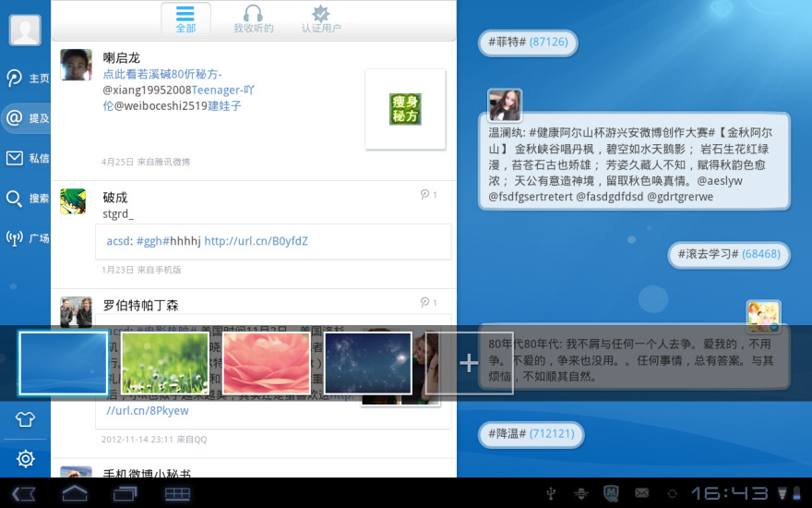Choose the pink flower theme thumbnail
812x508 pixels.
click(x=266, y=363)
